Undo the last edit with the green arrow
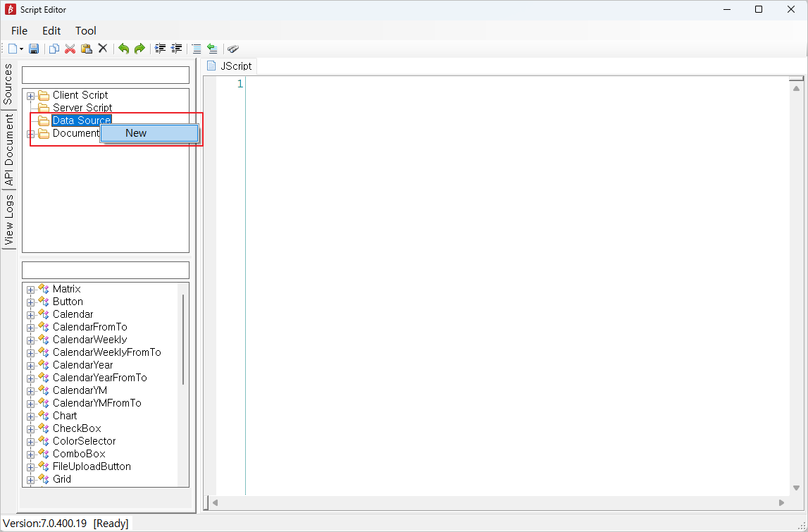 pyautogui.click(x=124, y=49)
